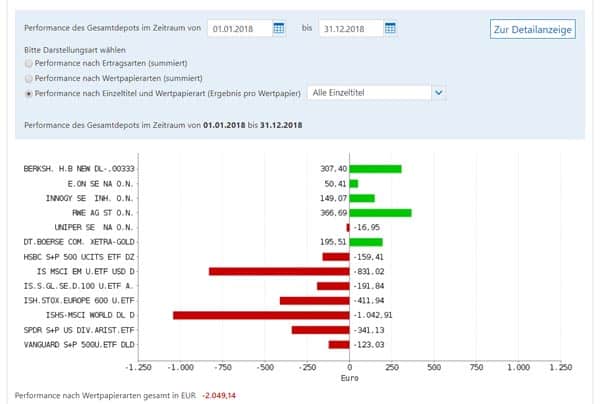Click the value 366,69
The image size is (600, 404).
(x=333, y=213)
